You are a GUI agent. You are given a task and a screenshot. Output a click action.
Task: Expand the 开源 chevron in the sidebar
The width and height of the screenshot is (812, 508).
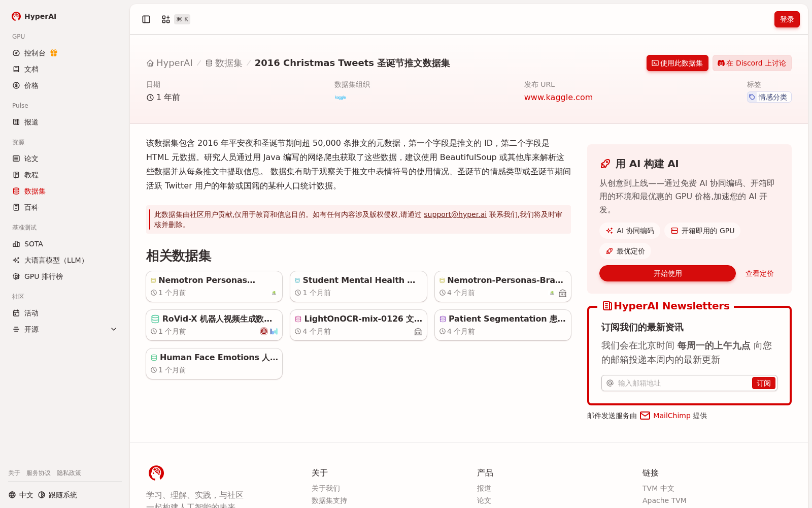pyautogui.click(x=114, y=329)
